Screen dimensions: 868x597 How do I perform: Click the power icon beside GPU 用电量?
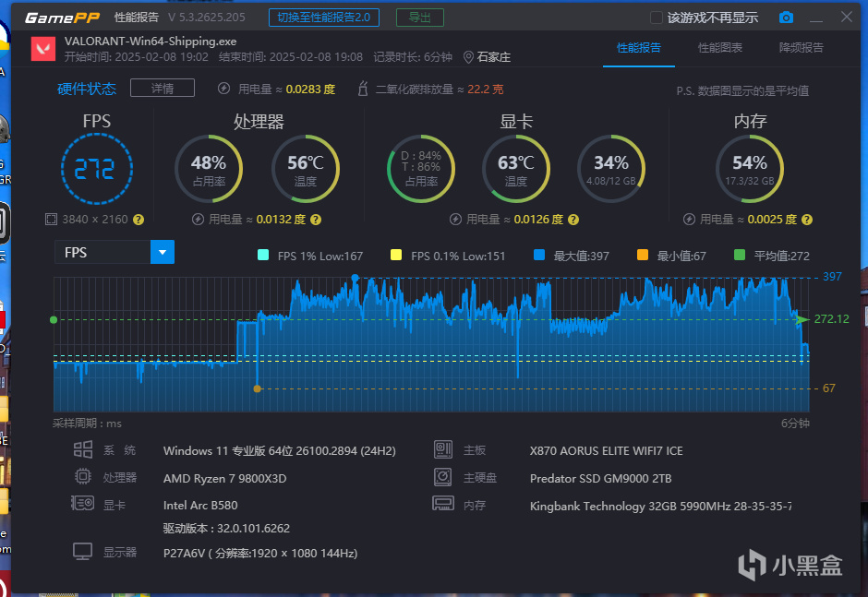(455, 220)
